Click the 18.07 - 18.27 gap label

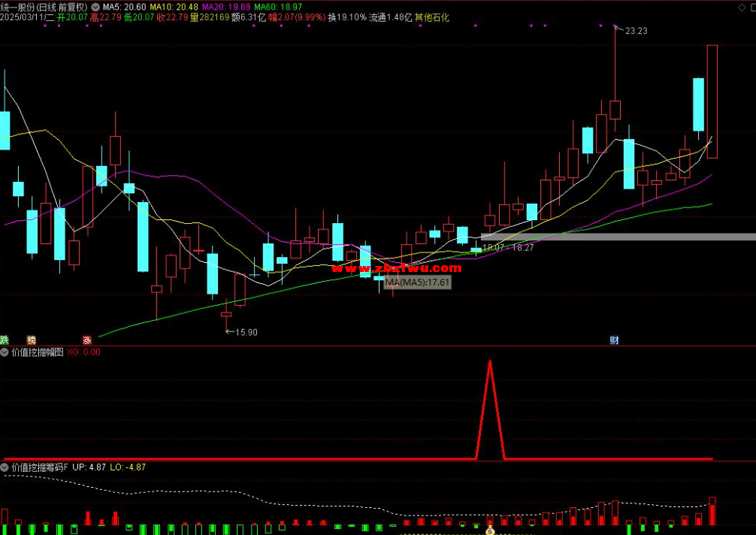(508, 248)
